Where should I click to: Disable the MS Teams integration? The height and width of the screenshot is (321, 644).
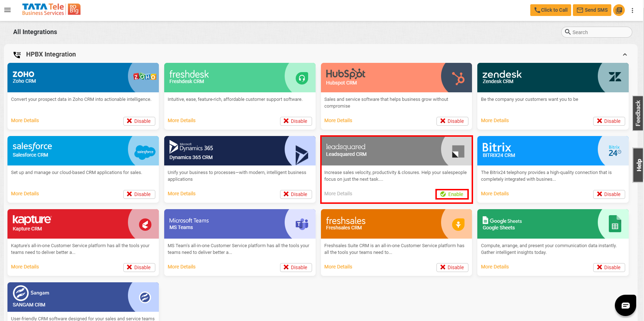tap(296, 267)
